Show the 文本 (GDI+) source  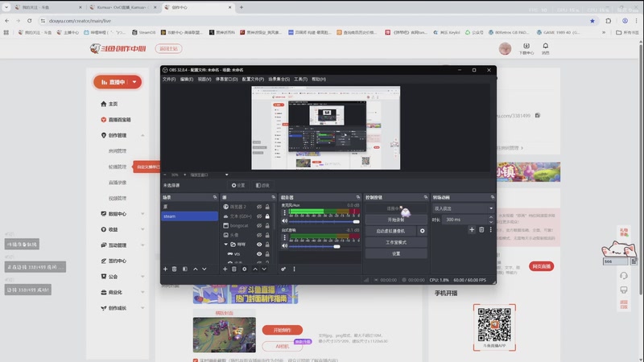coord(259,216)
